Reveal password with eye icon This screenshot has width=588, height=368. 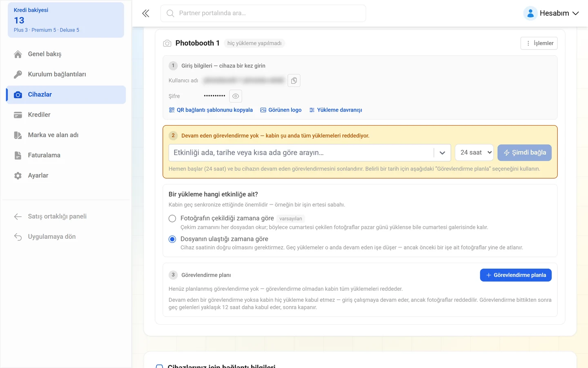click(x=236, y=96)
